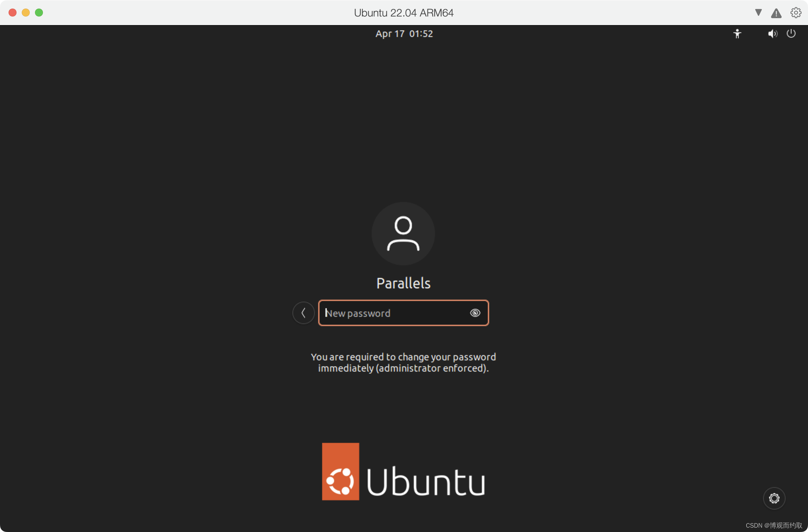Minimize the VM window with yellow button
The height and width of the screenshot is (532, 808).
click(26, 13)
